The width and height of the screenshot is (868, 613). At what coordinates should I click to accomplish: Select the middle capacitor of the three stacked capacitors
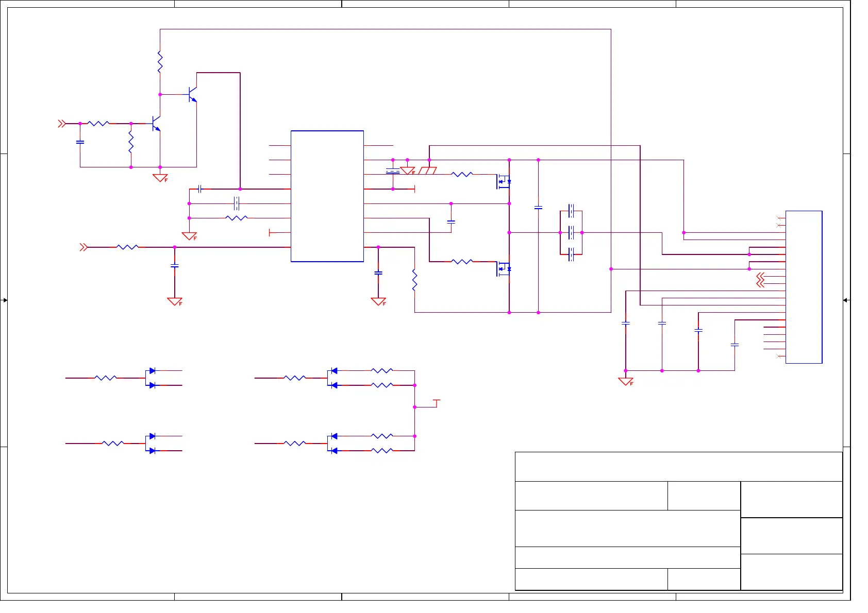[x=571, y=233]
